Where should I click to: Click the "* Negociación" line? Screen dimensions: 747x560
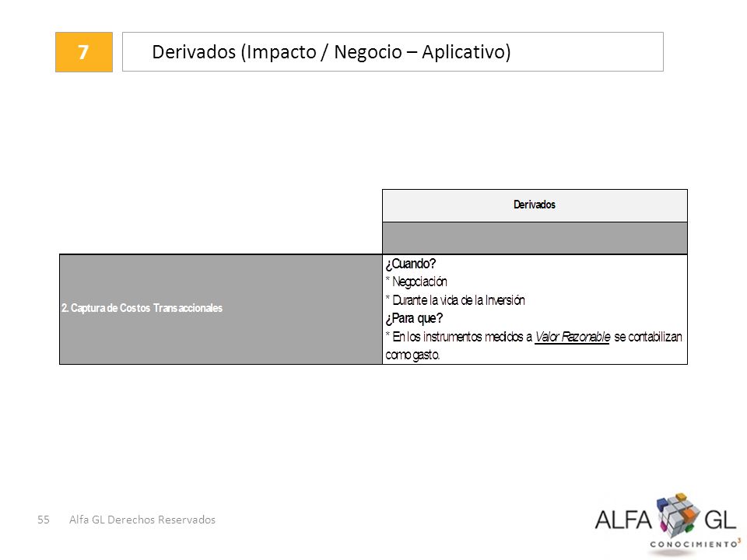click(x=416, y=282)
